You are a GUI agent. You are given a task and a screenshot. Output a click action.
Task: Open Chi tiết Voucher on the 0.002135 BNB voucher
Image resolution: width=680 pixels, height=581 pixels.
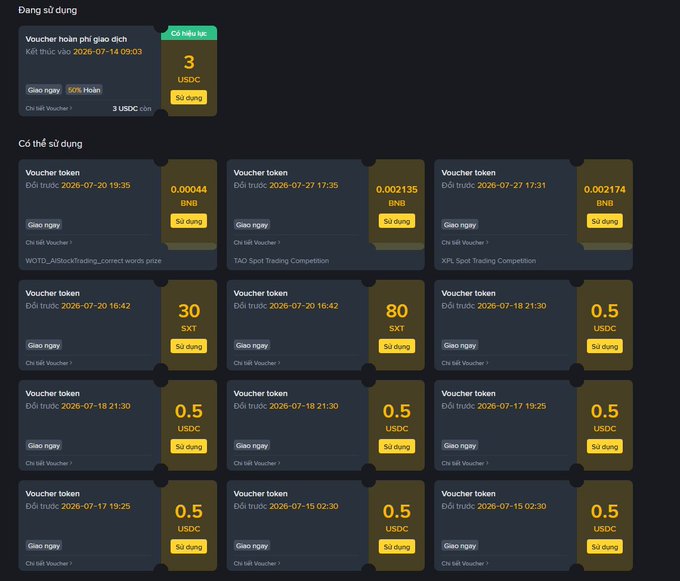tap(257, 242)
